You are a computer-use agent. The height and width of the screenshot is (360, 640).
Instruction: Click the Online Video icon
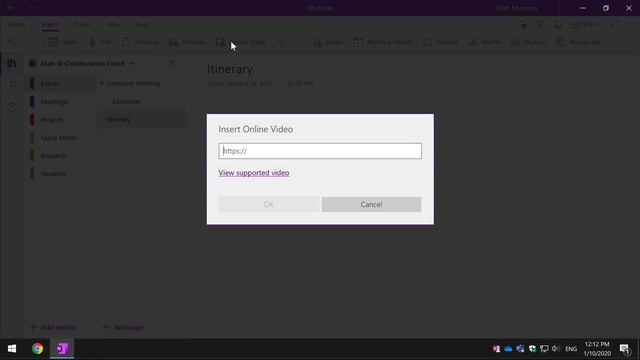coord(220,42)
